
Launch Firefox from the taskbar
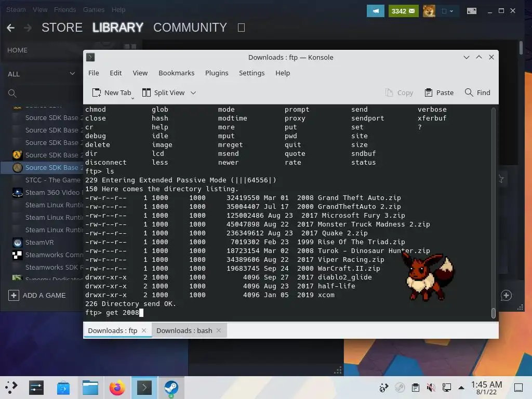(x=117, y=388)
